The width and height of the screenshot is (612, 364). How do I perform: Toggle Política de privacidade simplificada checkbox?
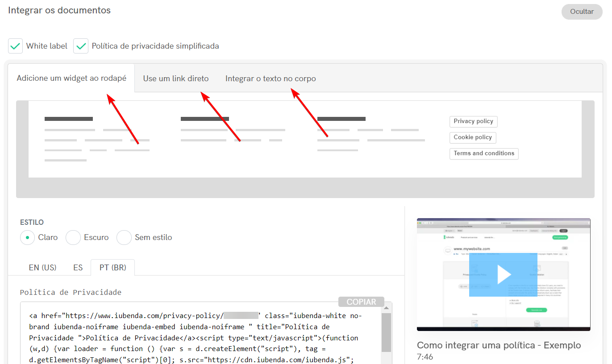click(81, 46)
